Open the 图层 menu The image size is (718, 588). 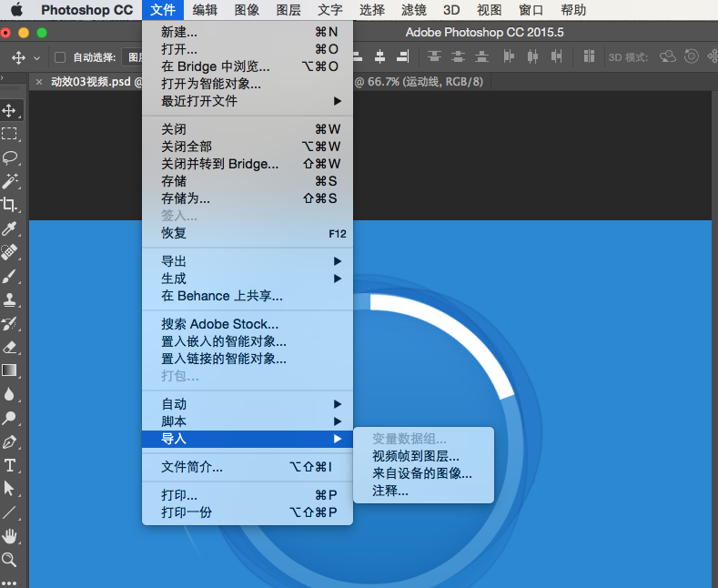(x=288, y=10)
